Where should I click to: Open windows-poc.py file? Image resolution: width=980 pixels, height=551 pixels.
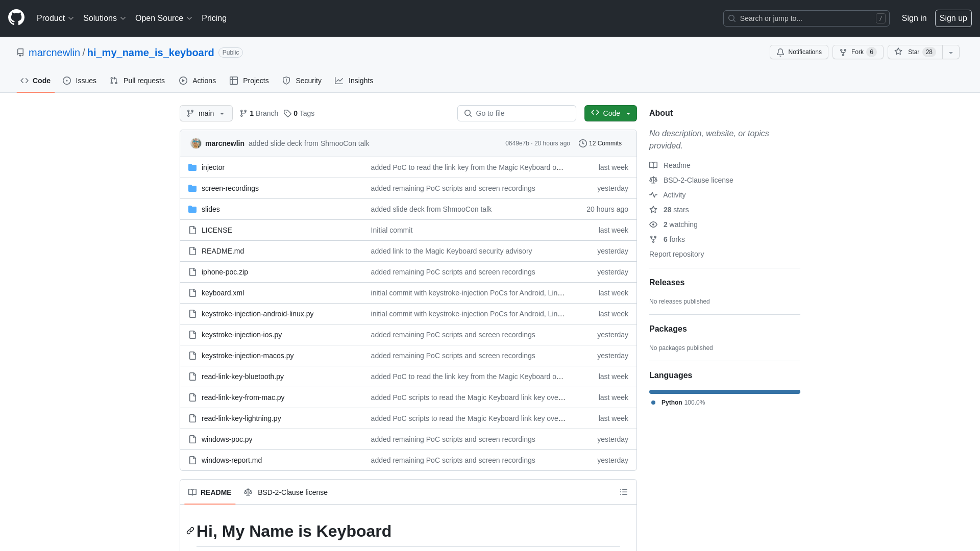pyautogui.click(x=227, y=439)
